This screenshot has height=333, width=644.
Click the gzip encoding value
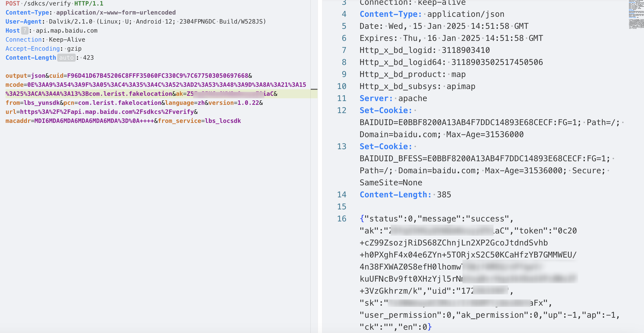pyautogui.click(x=74, y=49)
